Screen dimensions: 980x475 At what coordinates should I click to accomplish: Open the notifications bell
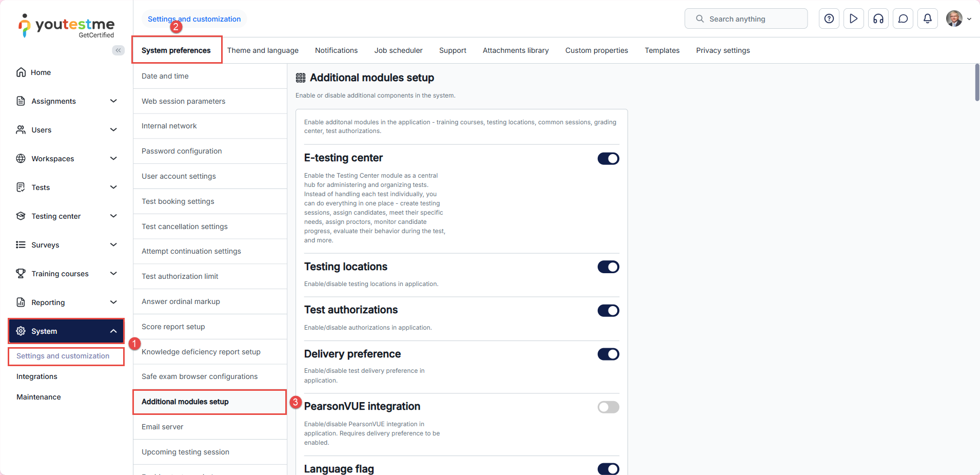coord(927,19)
